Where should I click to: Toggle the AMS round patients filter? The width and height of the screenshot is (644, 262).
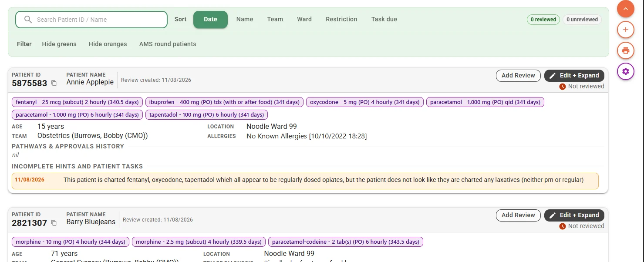click(168, 44)
